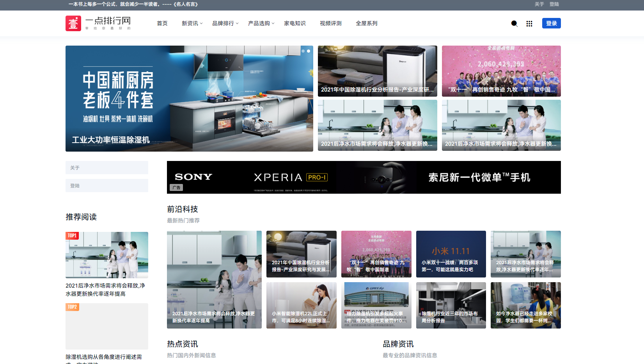The width and height of the screenshot is (644, 364).
Task: Select first carousel indicator dot
Action: tap(303, 51)
